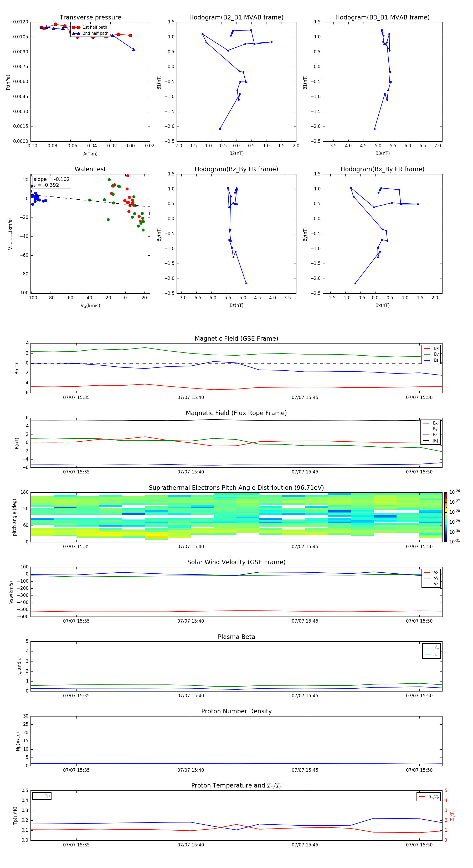Click the '1st half path' legend entry
Viewport: 473px width, 868px height.
90,27
